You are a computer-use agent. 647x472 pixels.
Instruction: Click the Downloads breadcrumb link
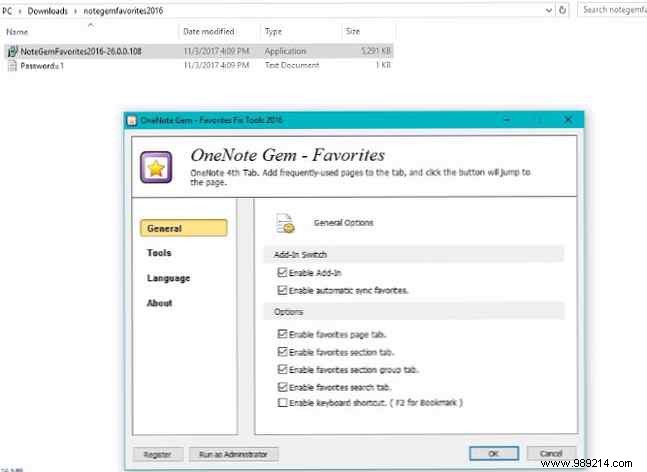point(47,11)
